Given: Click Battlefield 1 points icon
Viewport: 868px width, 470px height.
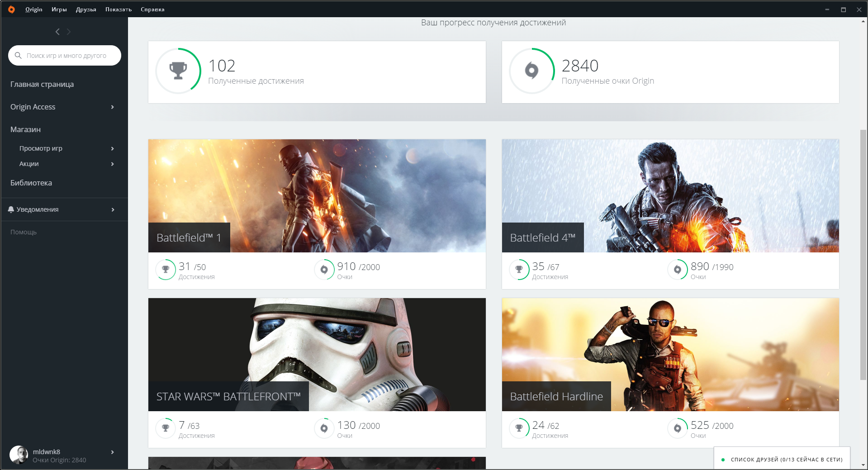Looking at the screenshot, I should point(324,270).
